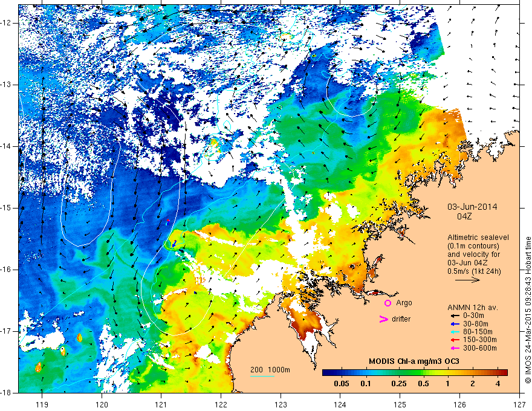Viewport: 532px width, 411px height.
Task: Click the MODIS Chl-a mg/m3 OC3 title
Action: [414, 361]
